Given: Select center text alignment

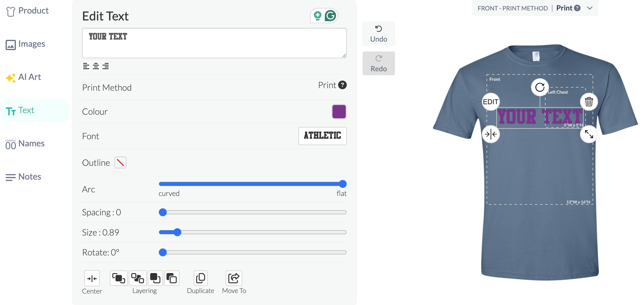Looking at the screenshot, I should pyautogui.click(x=96, y=66).
